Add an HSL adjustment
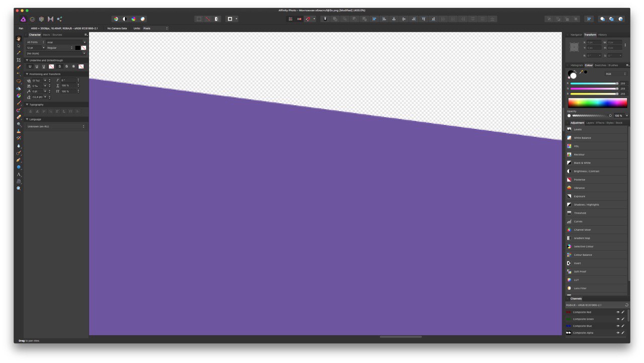Viewport: 644px width, 363px height. point(596,146)
